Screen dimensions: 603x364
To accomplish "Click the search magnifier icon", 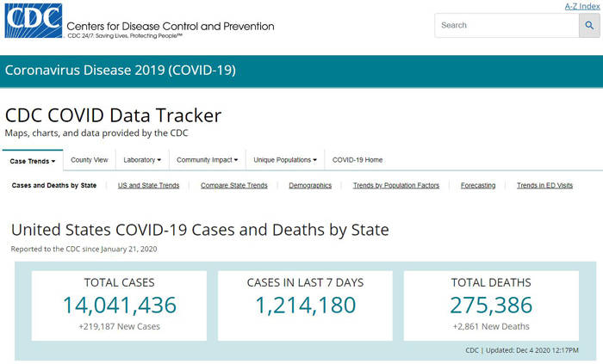I will [592, 25].
